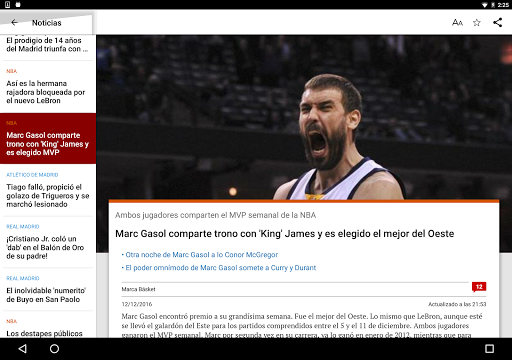Tap the Android back navigation button
The image size is (512, 360).
[x=22, y=349]
